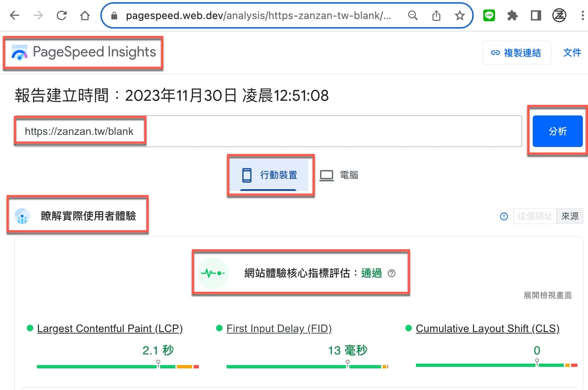Bookmark this page with the star icon
The image size is (588, 390).
pos(459,15)
